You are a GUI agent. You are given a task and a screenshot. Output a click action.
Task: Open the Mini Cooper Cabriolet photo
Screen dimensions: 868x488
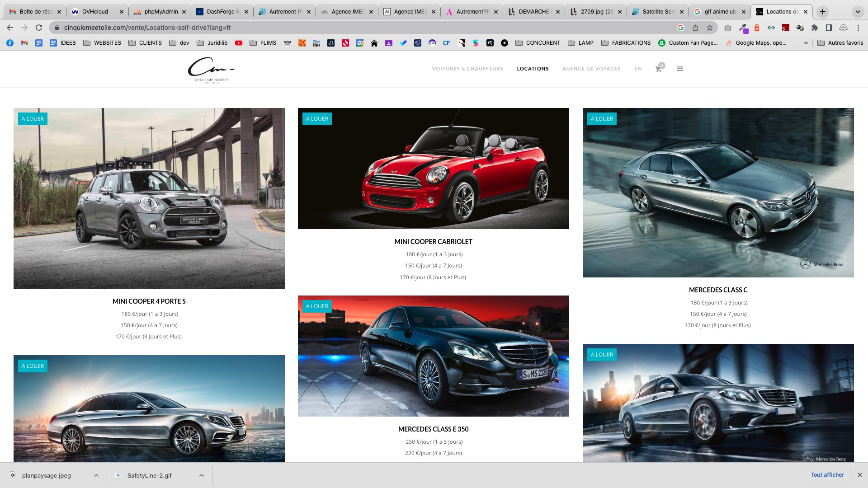click(x=433, y=169)
